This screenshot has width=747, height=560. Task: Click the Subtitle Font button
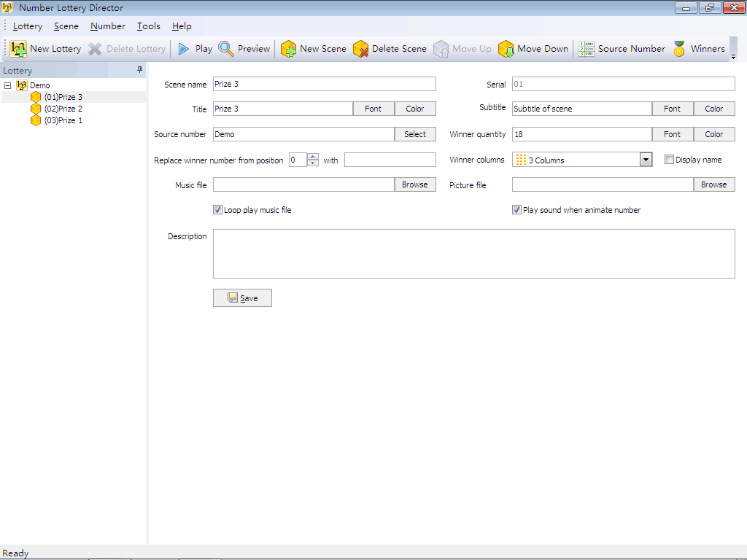click(x=672, y=109)
